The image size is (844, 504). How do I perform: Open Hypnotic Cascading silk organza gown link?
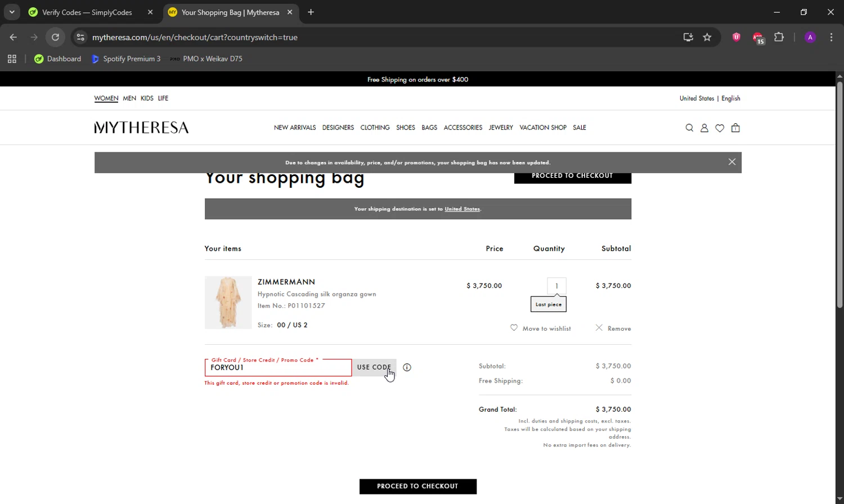click(x=317, y=294)
